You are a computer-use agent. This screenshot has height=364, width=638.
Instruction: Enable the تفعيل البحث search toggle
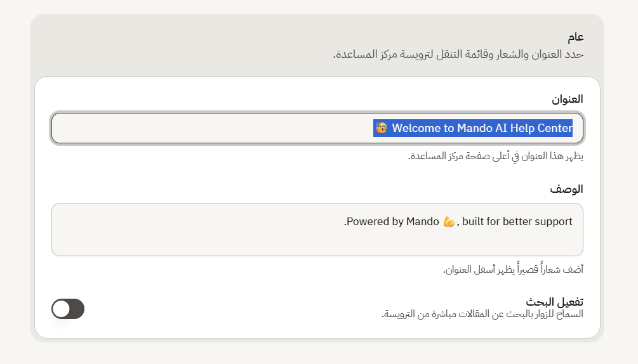tap(68, 309)
